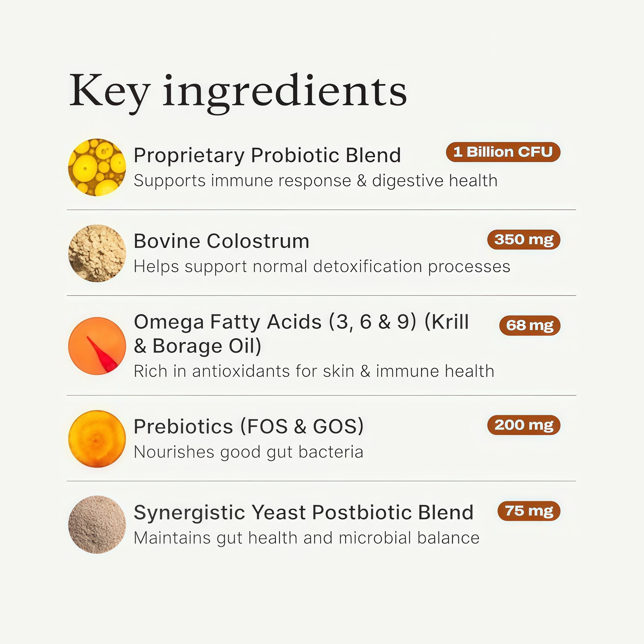Click the brown yeast postbiotic powder icon

(x=97, y=524)
